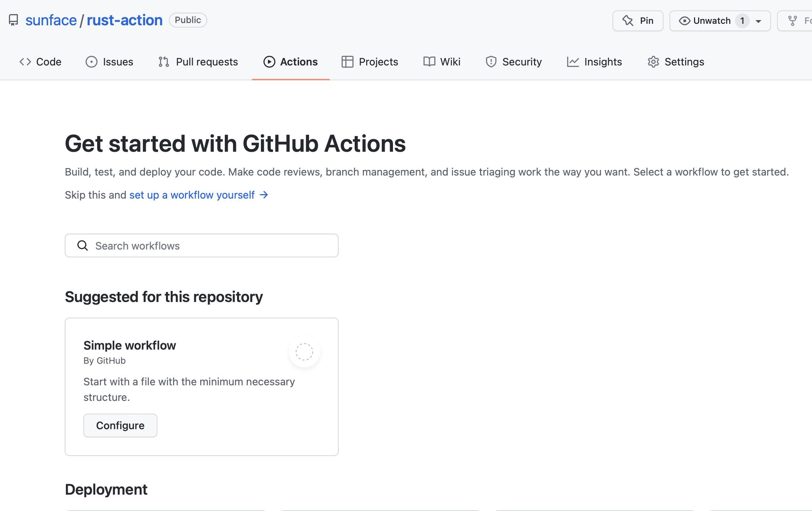Click the Simple workflow dashed circle thumbnail
The height and width of the screenshot is (511, 812).
tap(304, 352)
